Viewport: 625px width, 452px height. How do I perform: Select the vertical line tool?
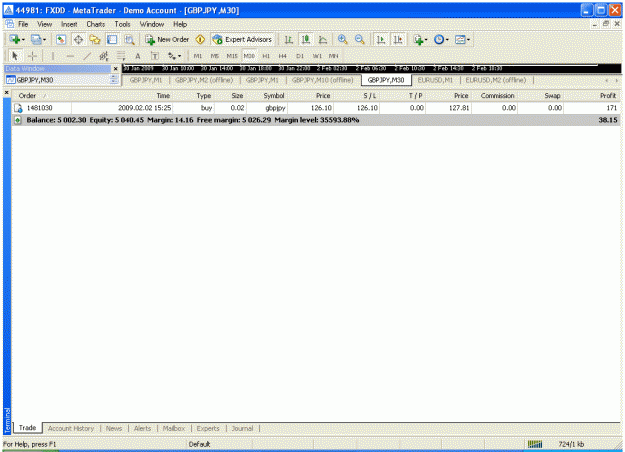click(x=53, y=56)
